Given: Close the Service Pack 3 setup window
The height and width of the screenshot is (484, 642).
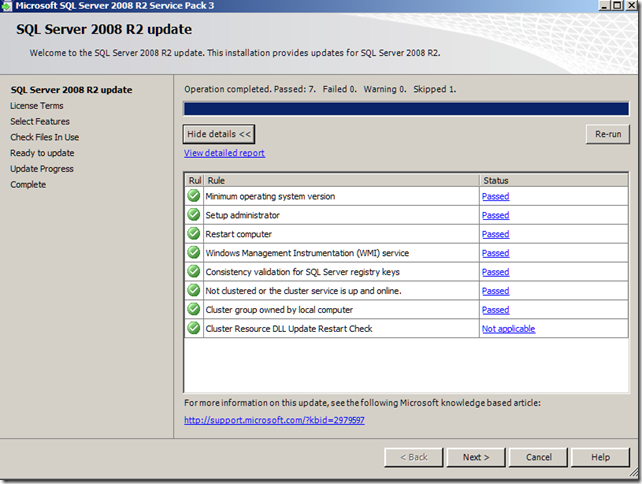Looking at the screenshot, I should 631,6.
